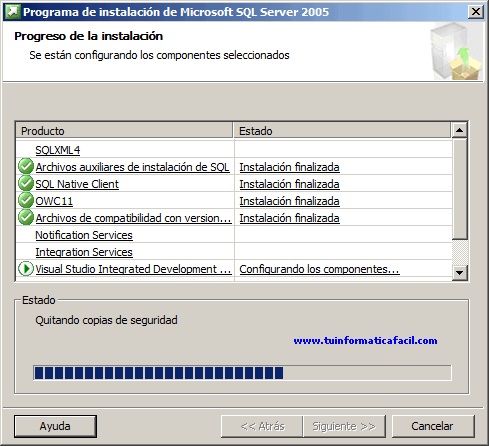
Task: Close the SQL Server setup window
Action: tap(476, 12)
